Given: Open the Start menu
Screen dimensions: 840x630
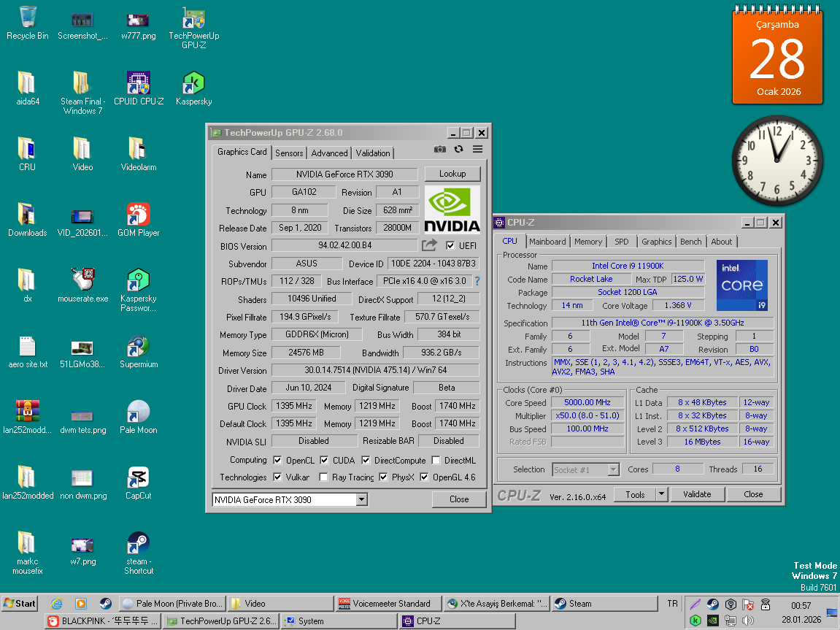Looking at the screenshot, I should [19, 604].
